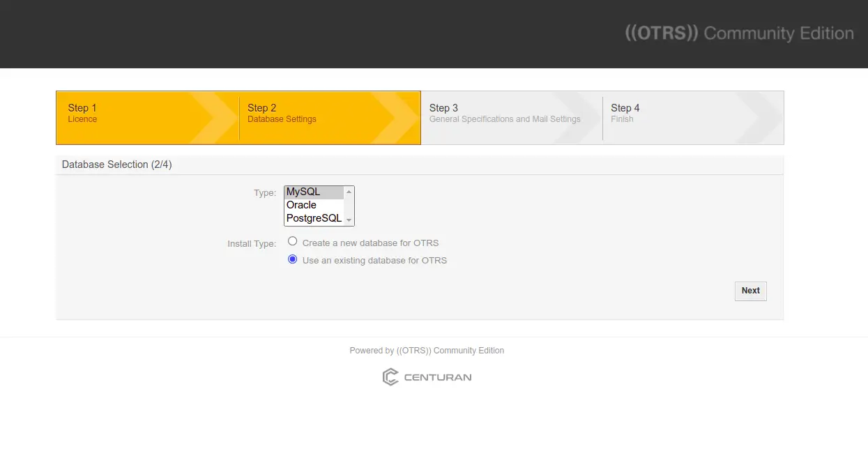Select 'Use an existing database for OTRS' radio

293,259
